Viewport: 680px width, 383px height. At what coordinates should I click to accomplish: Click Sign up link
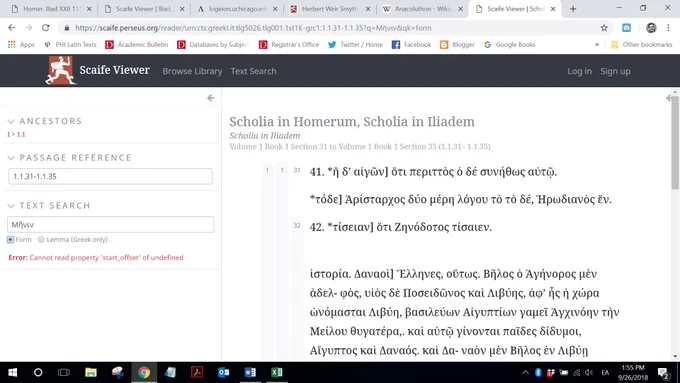click(615, 71)
